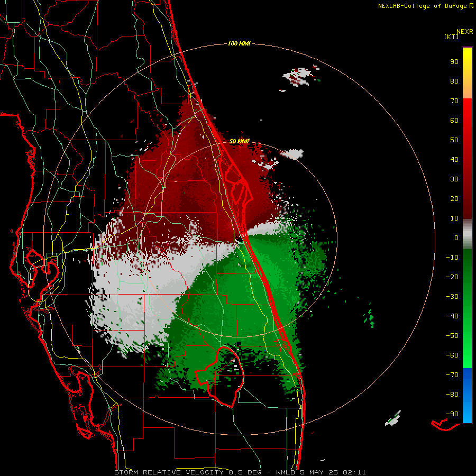
Task: Pick the yellow-orange segment of the color bar
Action: [467, 73]
